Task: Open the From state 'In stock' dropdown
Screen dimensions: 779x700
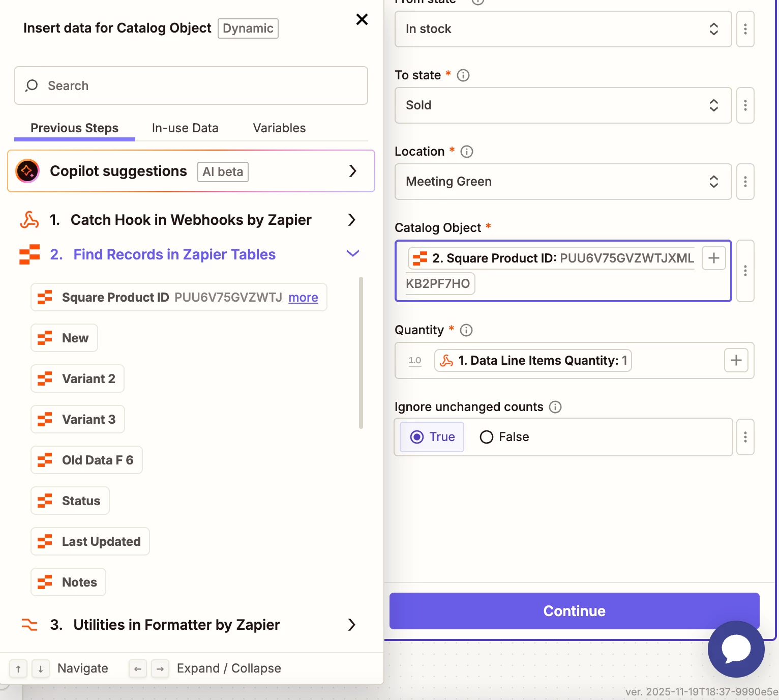Action: 563,29
